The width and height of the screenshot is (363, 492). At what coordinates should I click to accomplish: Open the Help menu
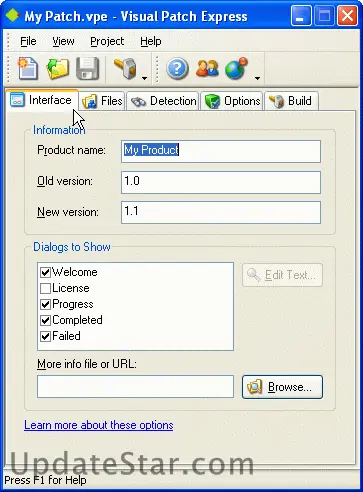click(151, 41)
